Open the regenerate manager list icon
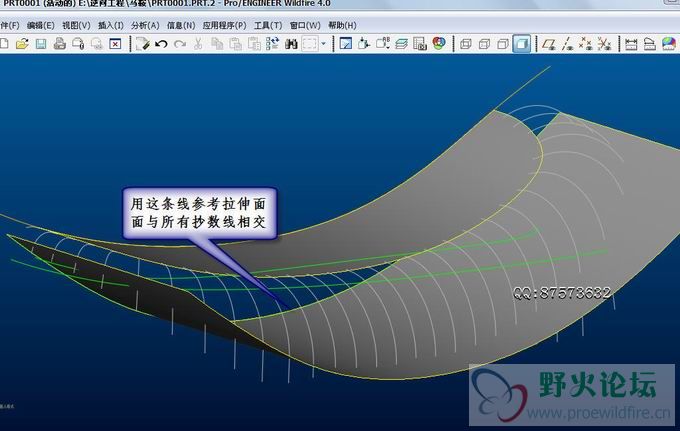The height and width of the screenshot is (431, 680). pyautogui.click(x=272, y=43)
